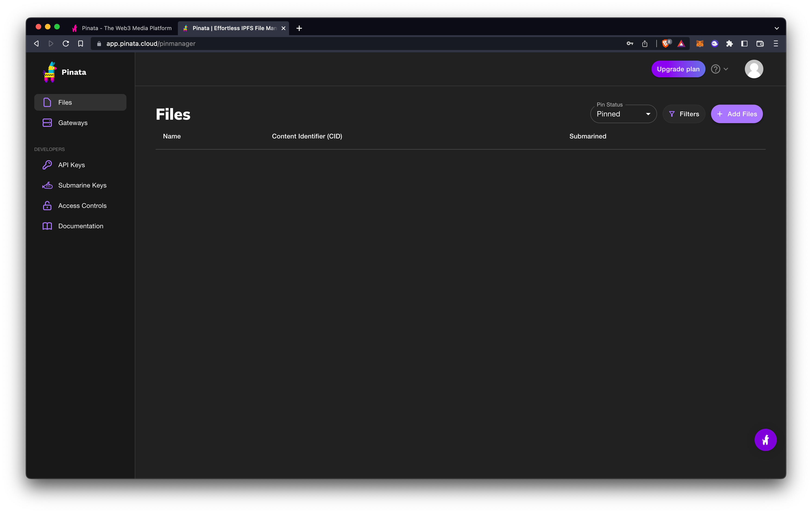Expand the Pin Status dropdown
The image size is (812, 513).
(623, 114)
